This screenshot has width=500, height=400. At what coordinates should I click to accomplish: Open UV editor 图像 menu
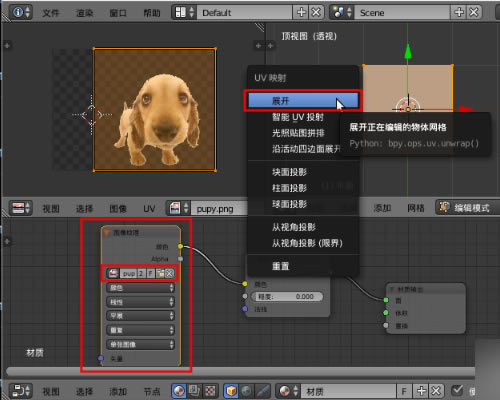coord(118,209)
